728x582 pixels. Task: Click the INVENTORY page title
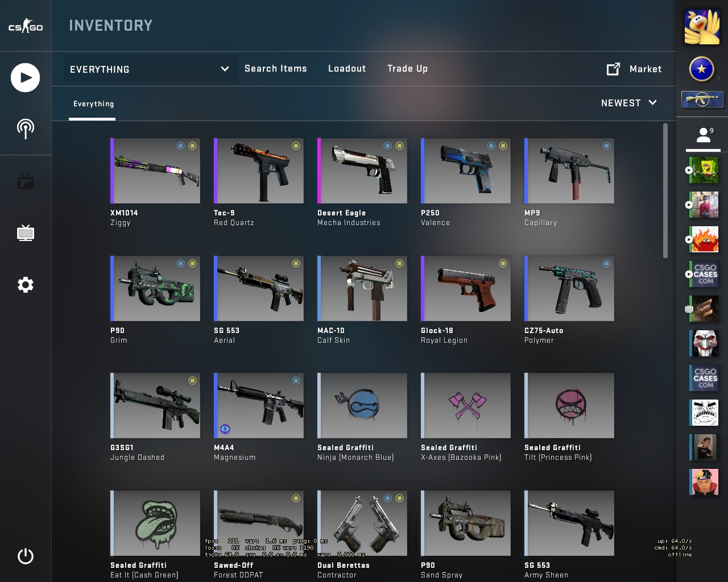[111, 26]
